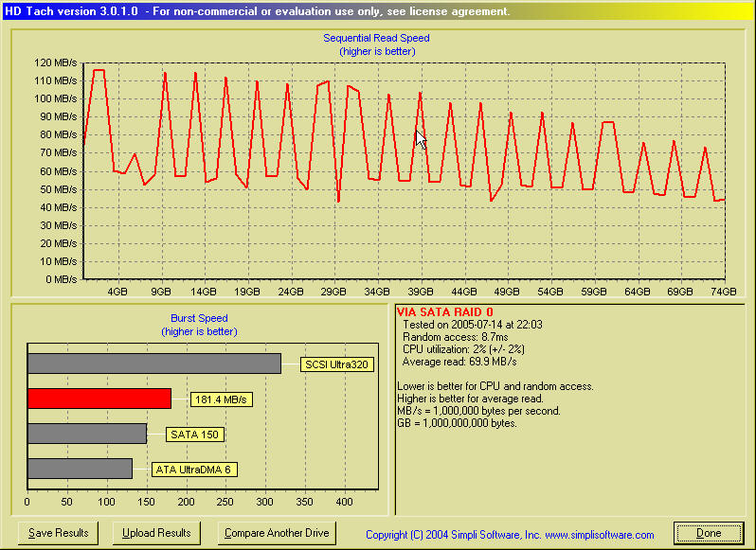Viewport: 756px width, 550px height.
Task: Click the HD Tach title bar
Action: pyautogui.click(x=378, y=11)
